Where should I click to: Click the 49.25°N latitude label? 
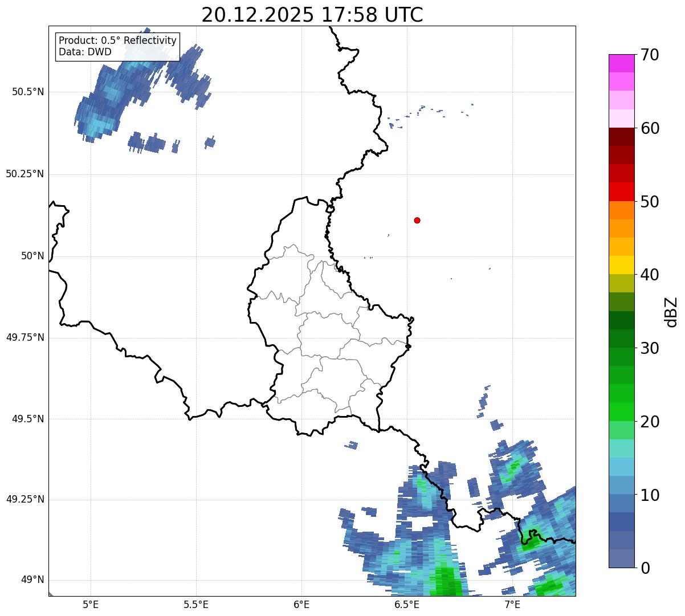tap(25, 499)
